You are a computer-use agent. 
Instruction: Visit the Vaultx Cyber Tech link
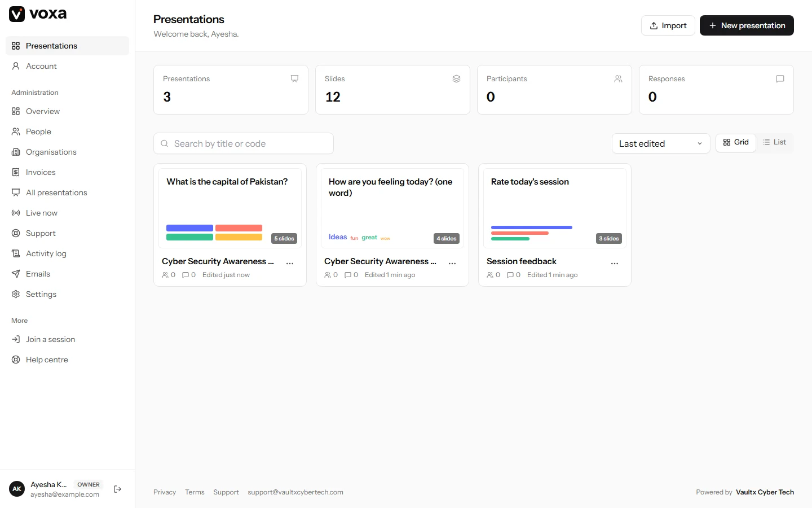765,492
